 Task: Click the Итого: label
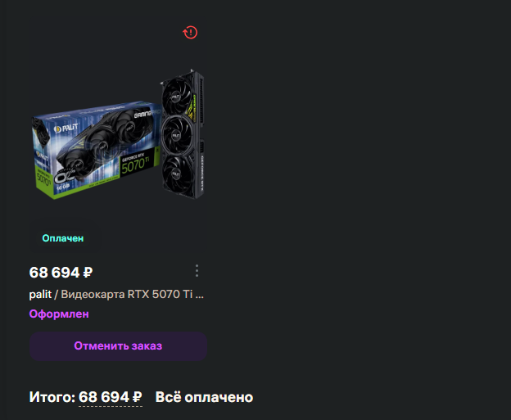[52, 397]
